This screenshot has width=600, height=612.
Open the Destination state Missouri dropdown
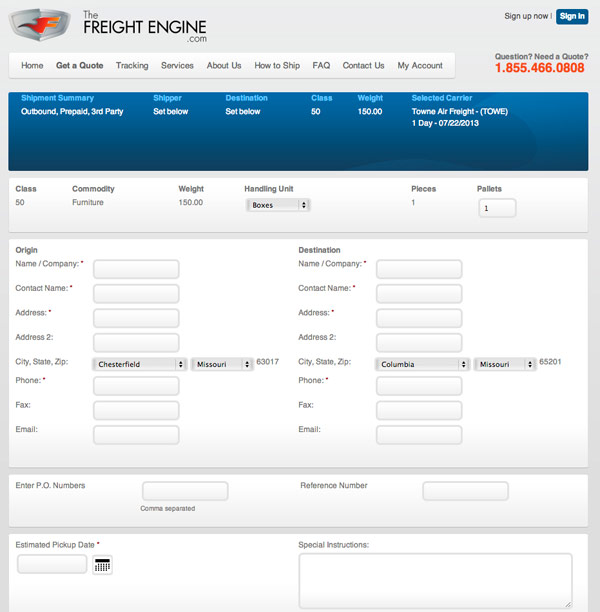504,365
